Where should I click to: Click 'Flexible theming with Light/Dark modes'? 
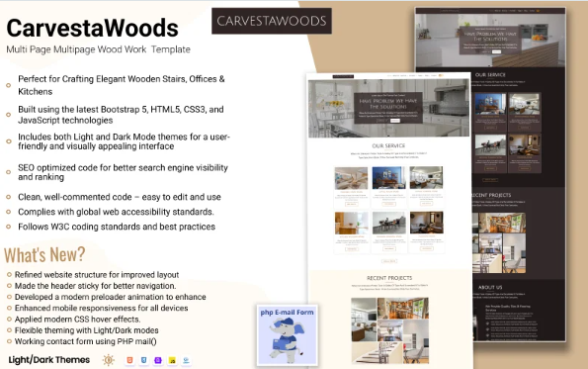click(x=87, y=330)
